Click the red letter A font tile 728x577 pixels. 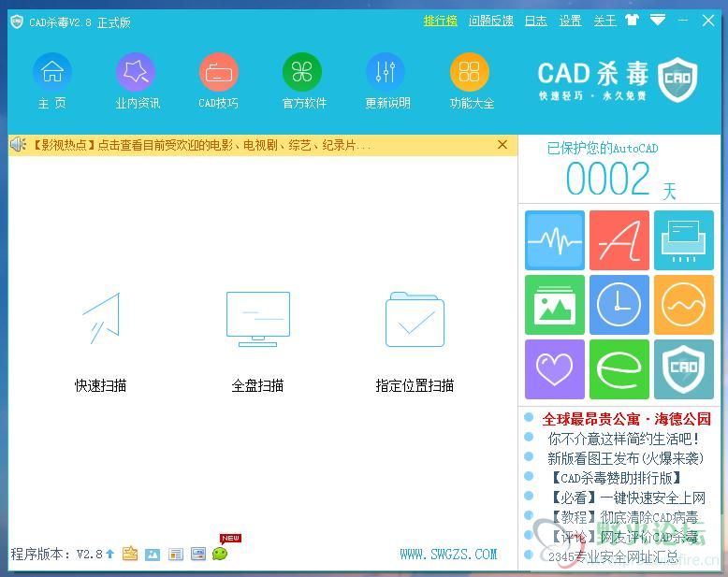pyautogui.click(x=619, y=240)
